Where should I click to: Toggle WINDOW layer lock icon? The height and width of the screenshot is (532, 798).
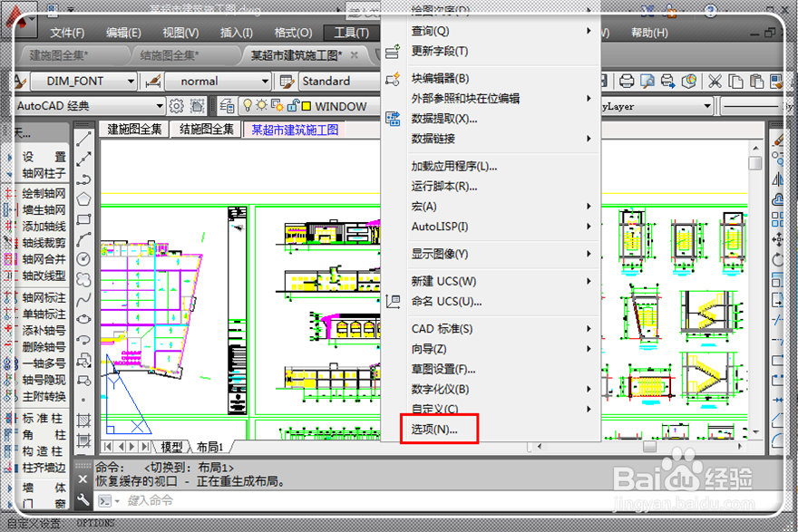[293, 105]
